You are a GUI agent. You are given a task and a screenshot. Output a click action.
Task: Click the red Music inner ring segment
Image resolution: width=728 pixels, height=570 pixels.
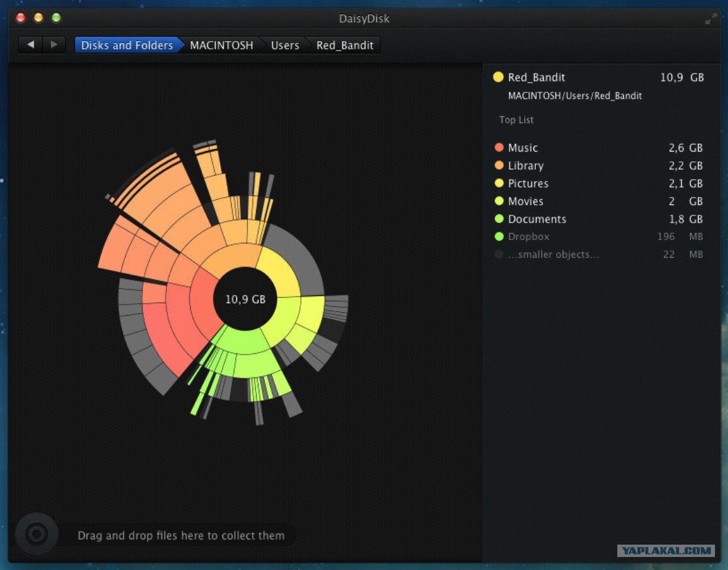point(203,299)
